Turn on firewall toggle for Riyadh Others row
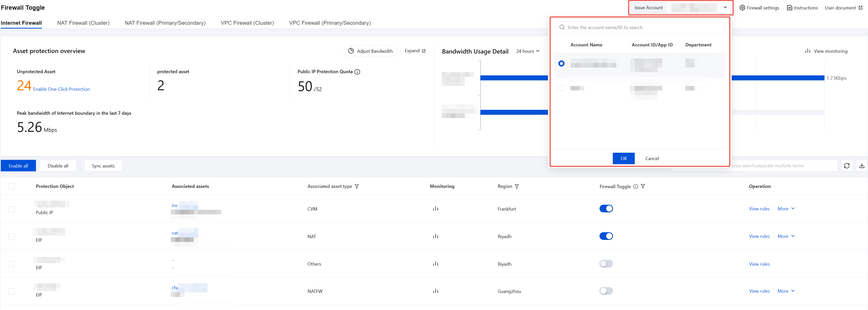Image resolution: width=868 pixels, height=310 pixels. tap(606, 264)
